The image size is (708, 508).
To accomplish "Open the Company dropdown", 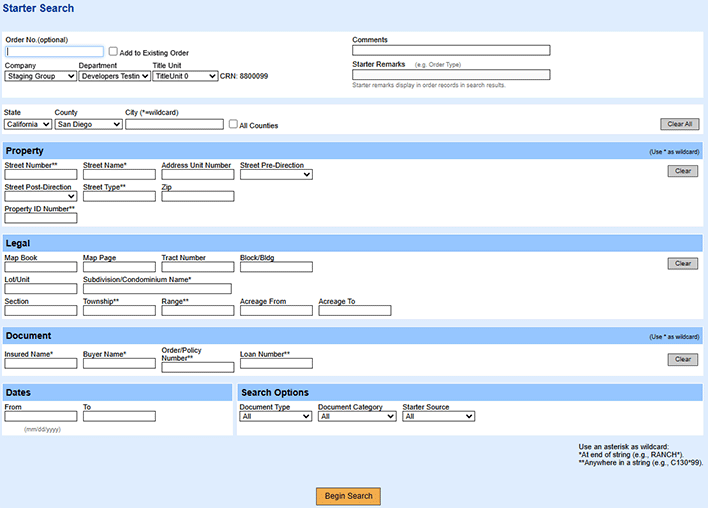I will pyautogui.click(x=41, y=76).
